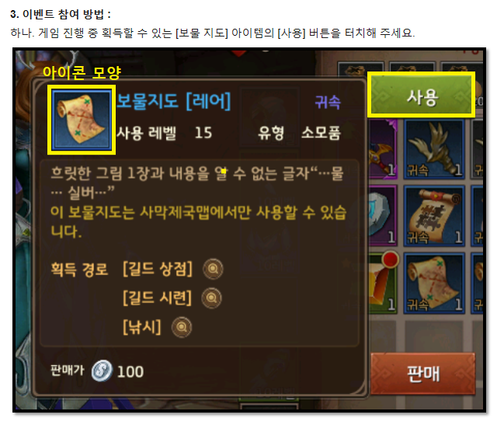Click the treasure map icon in tooltip header

click(82, 120)
